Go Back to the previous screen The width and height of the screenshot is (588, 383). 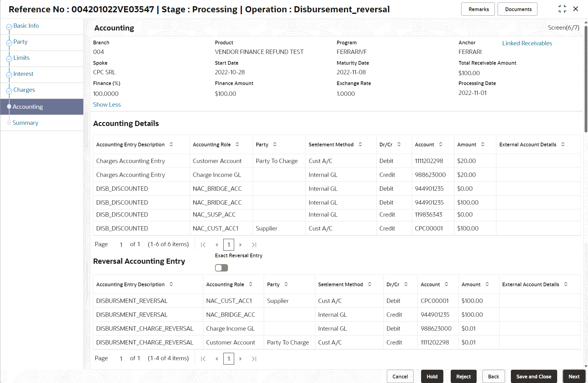494,376
